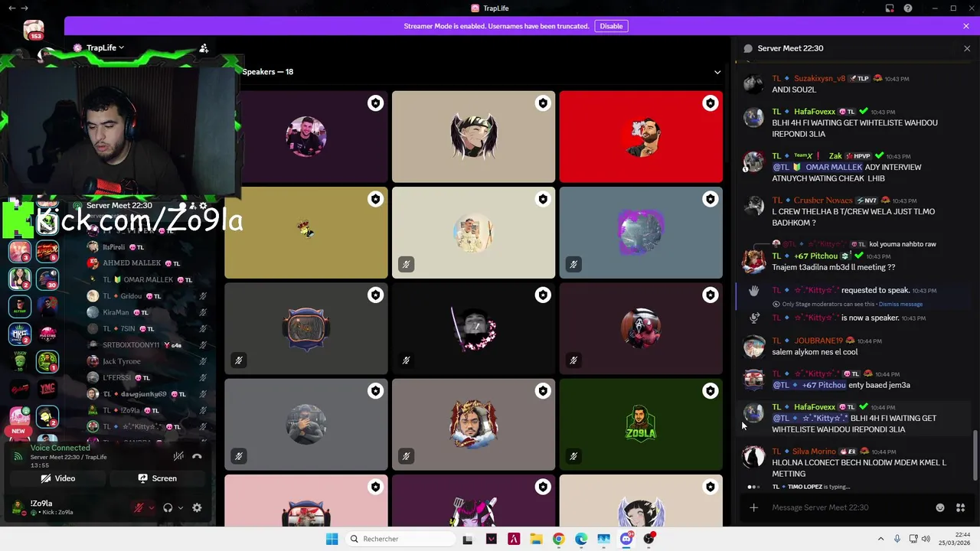Open OBS Studio from the taskbar
The height and width of the screenshot is (551, 980).
[649, 539]
